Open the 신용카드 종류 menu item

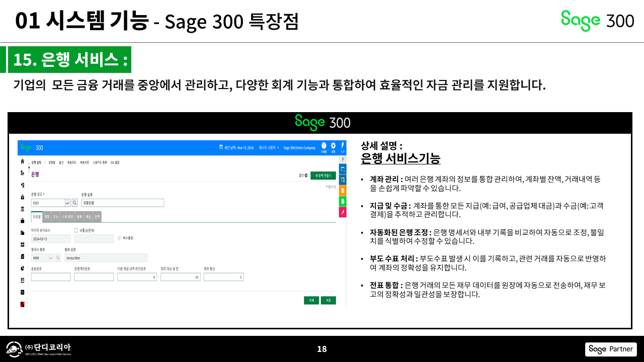100,162
